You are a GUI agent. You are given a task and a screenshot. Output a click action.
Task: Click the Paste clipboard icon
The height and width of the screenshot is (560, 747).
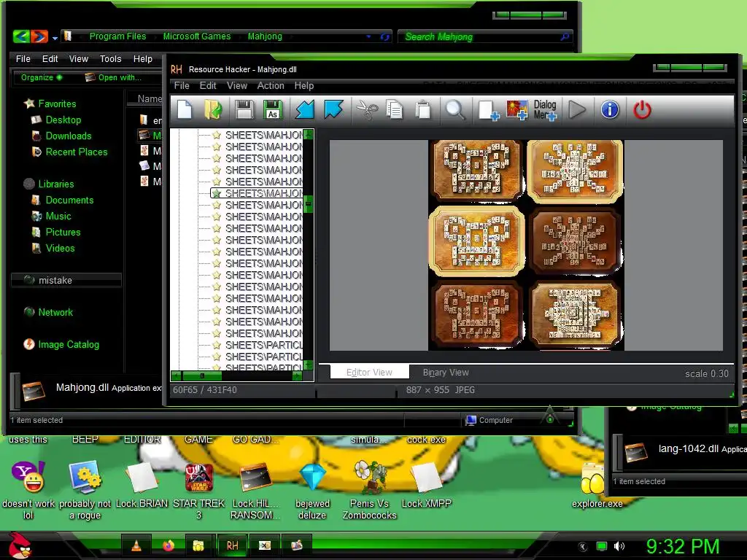pyautogui.click(x=422, y=110)
